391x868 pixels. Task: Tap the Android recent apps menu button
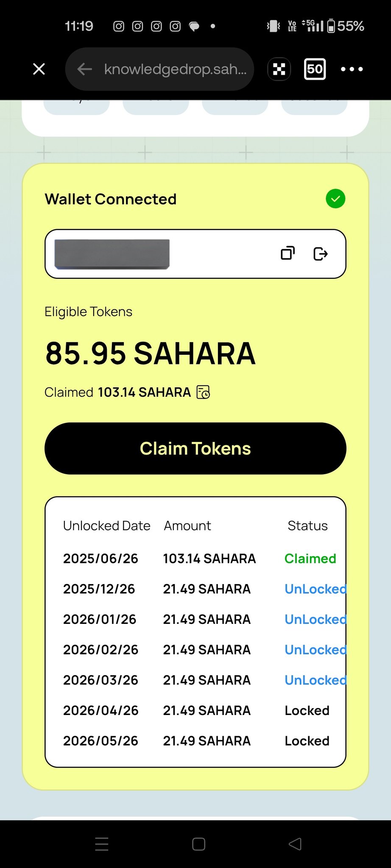click(102, 844)
